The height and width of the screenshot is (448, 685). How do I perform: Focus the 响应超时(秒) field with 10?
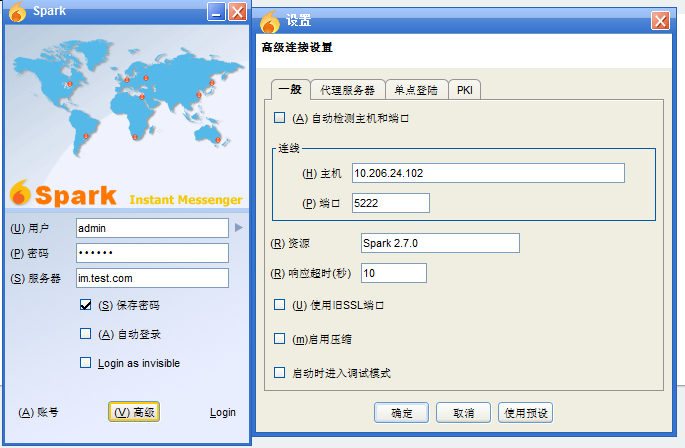(394, 273)
